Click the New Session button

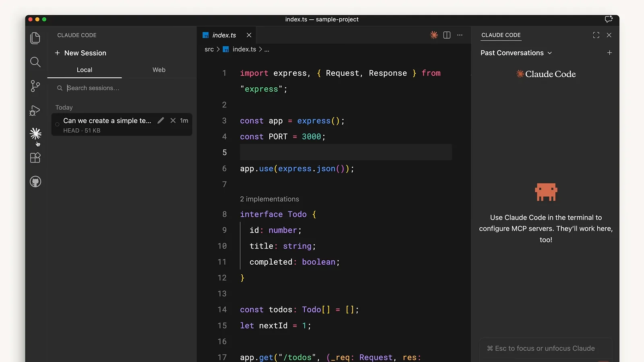pyautogui.click(x=80, y=53)
